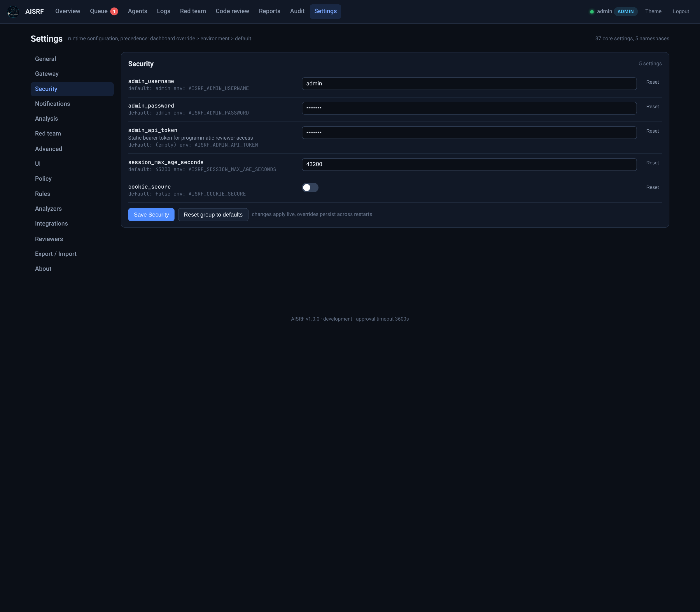
Task: Select Security in the settings sidebar
Action: [72, 89]
